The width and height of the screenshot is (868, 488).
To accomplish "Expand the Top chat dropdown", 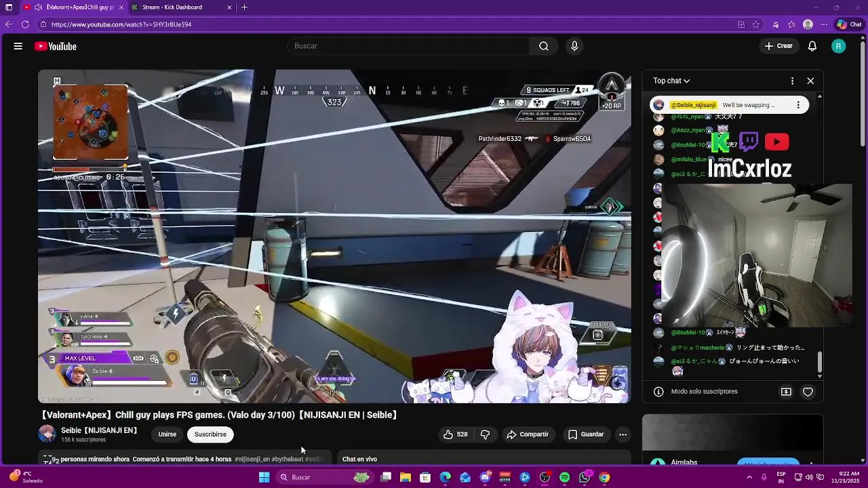I will (671, 81).
